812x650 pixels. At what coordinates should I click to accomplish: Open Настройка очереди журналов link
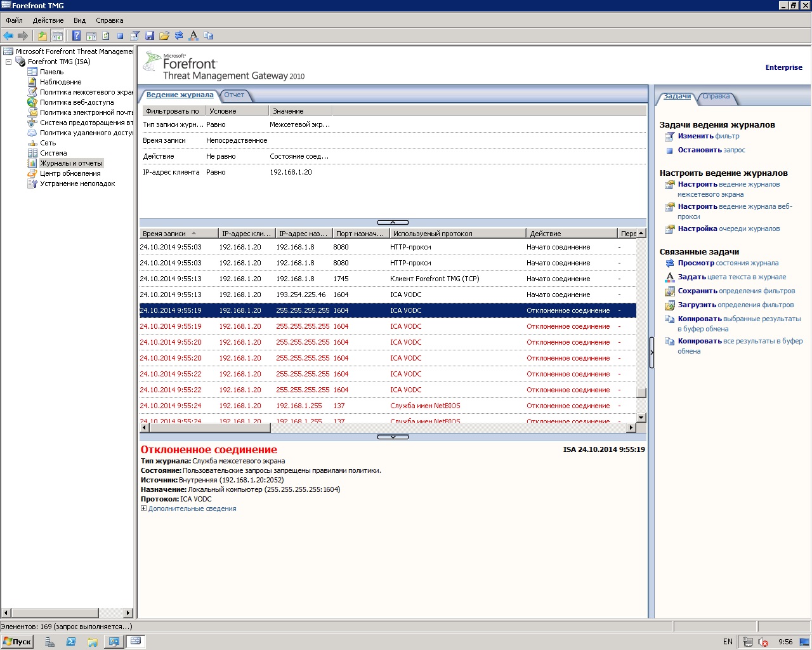729,229
